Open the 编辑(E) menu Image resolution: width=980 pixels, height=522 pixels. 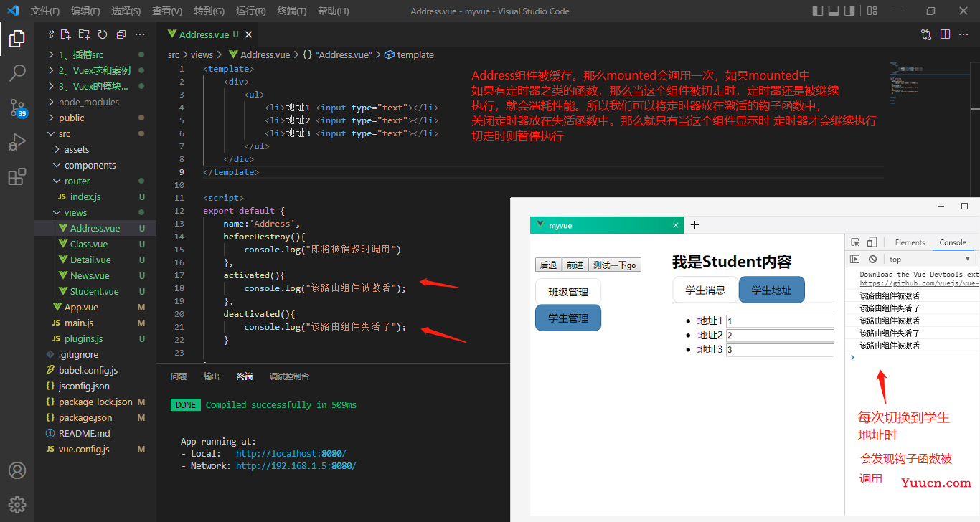tap(85, 11)
